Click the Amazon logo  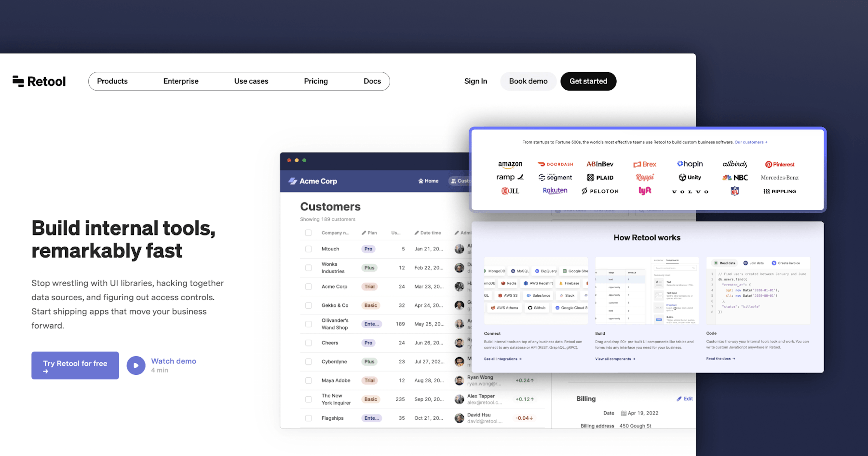click(510, 164)
